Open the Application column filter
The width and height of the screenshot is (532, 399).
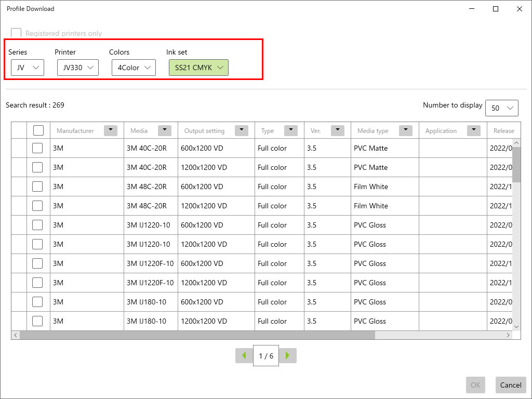pyautogui.click(x=473, y=130)
